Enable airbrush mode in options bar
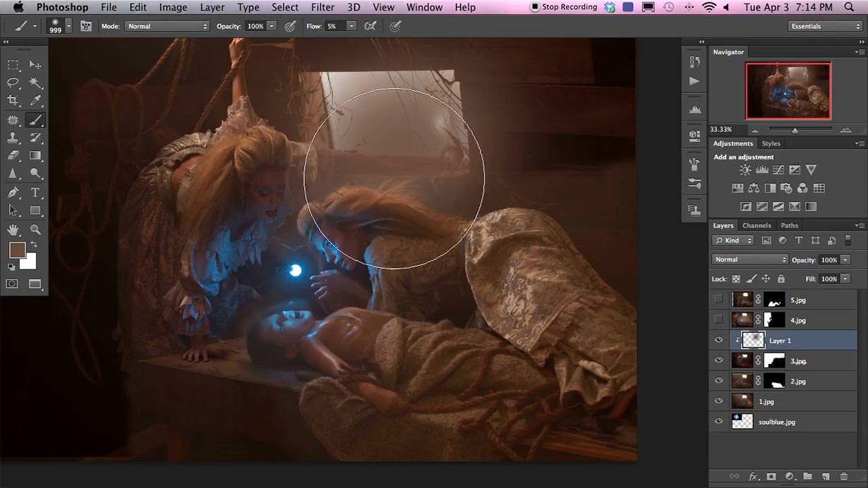 pyautogui.click(x=370, y=26)
